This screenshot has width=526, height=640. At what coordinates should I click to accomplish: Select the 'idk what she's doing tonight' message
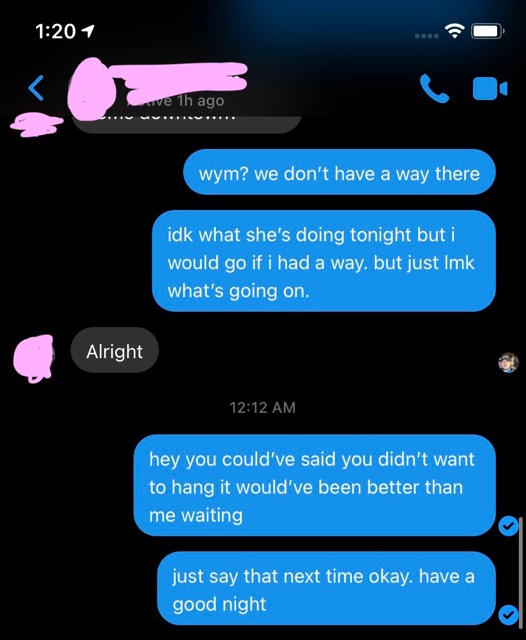[324, 261]
